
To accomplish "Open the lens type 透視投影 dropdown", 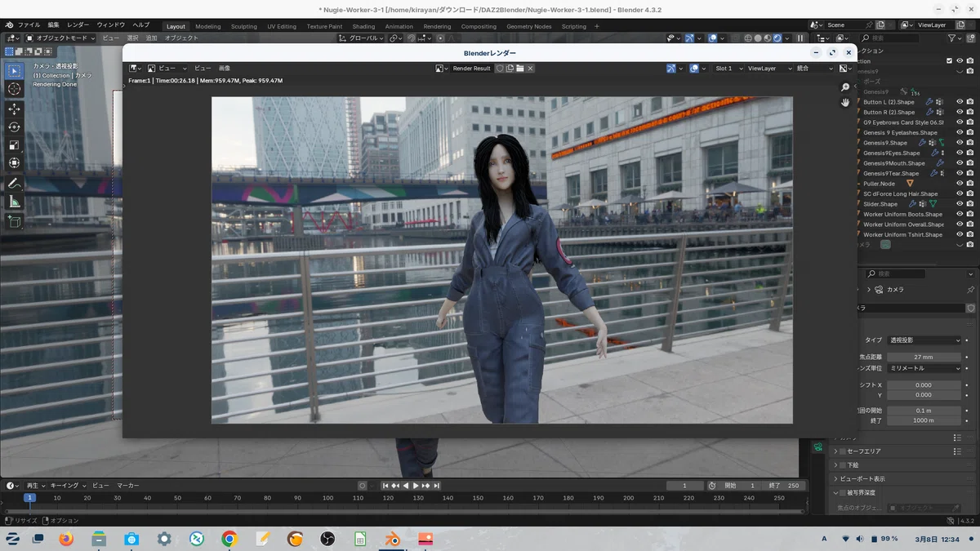I will click(924, 340).
